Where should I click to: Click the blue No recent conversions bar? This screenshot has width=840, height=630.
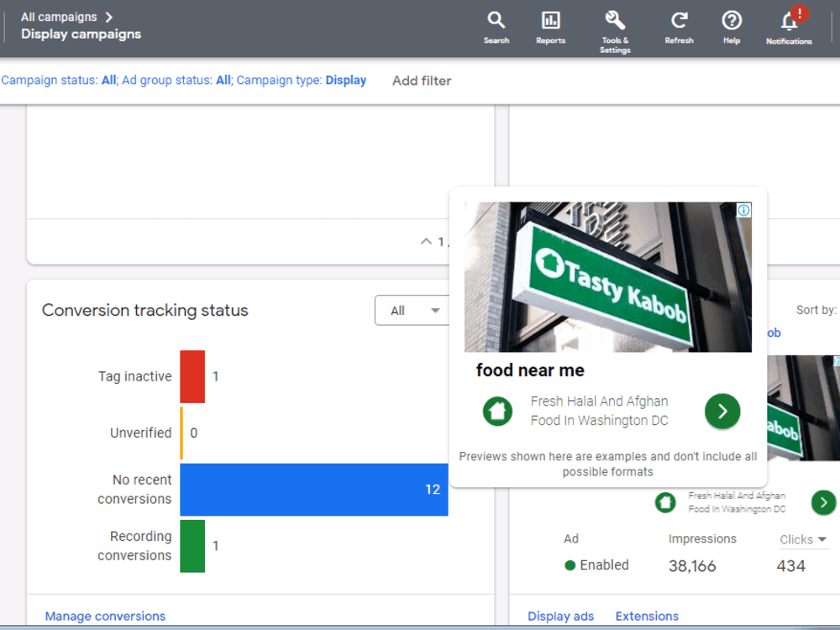pyautogui.click(x=314, y=490)
